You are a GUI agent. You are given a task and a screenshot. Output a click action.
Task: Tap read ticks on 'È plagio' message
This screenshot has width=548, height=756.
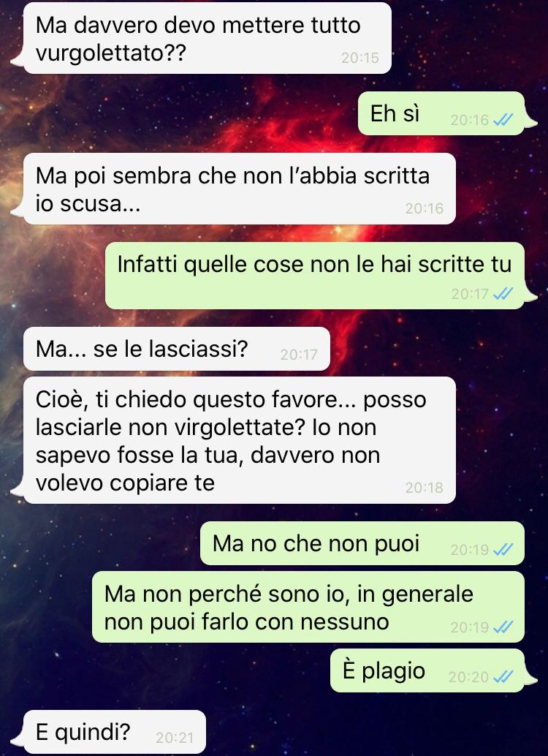click(x=503, y=677)
